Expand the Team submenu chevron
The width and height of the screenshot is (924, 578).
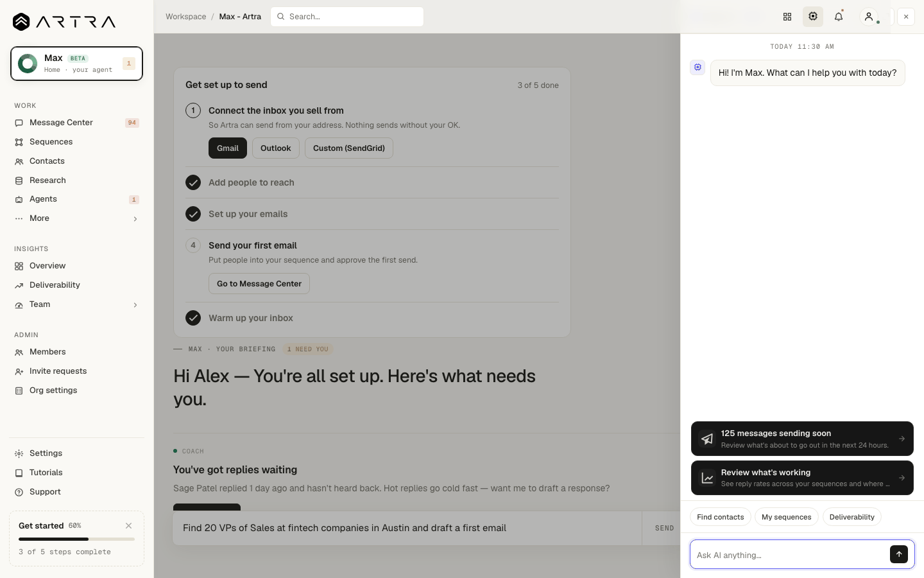point(135,305)
